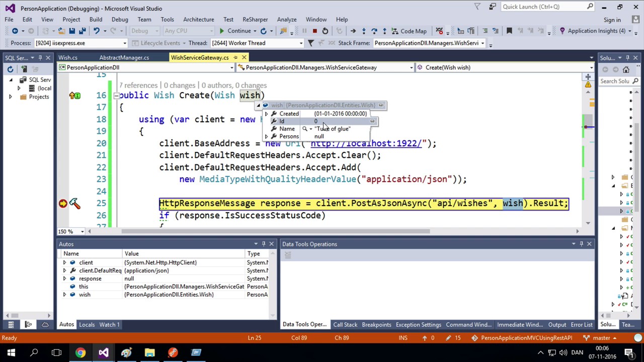Pin the WishServiceGateway.cs tab
This screenshot has height=362, width=644.
point(235,58)
